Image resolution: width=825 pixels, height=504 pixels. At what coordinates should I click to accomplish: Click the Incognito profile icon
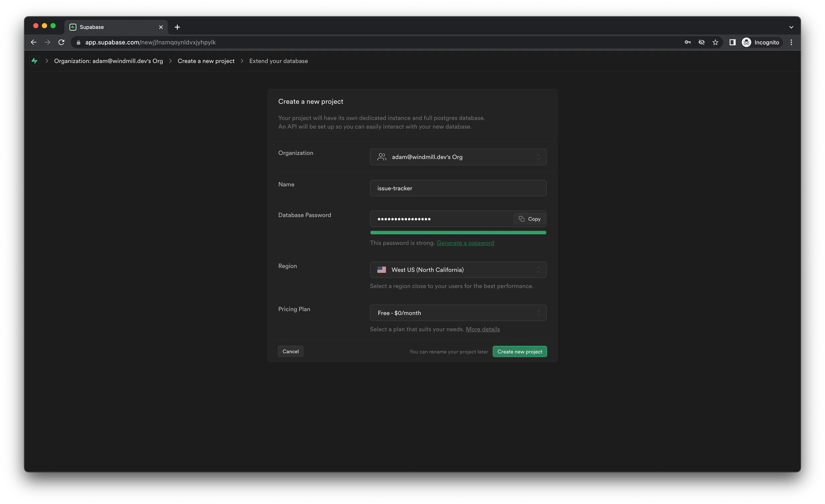[746, 42]
